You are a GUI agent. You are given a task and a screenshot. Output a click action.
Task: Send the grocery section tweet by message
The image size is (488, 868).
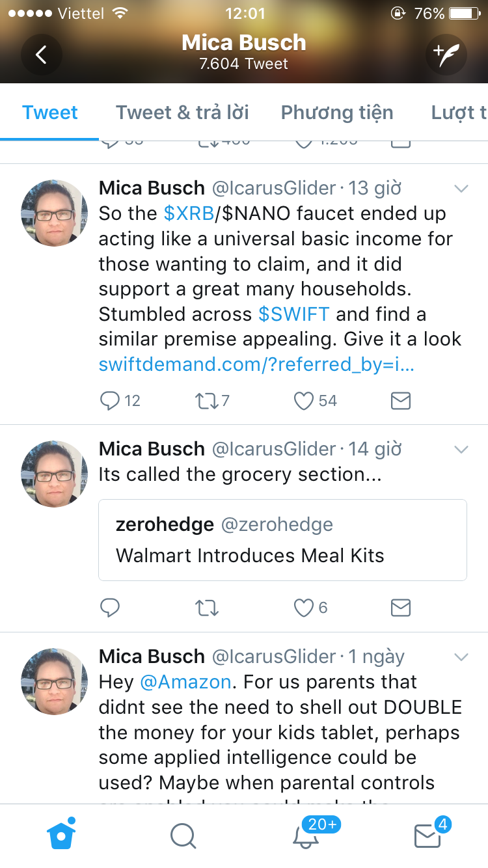(401, 608)
